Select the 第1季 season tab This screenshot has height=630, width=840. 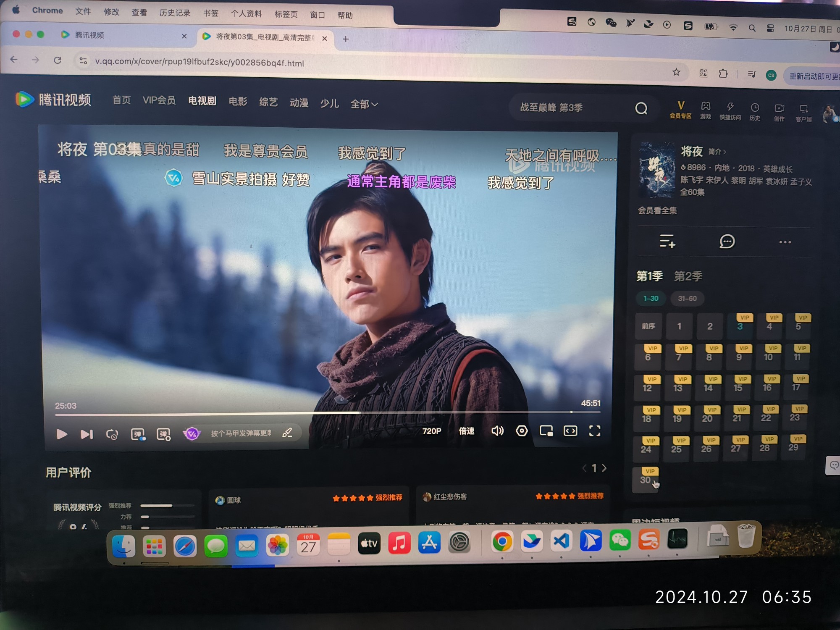tap(649, 276)
